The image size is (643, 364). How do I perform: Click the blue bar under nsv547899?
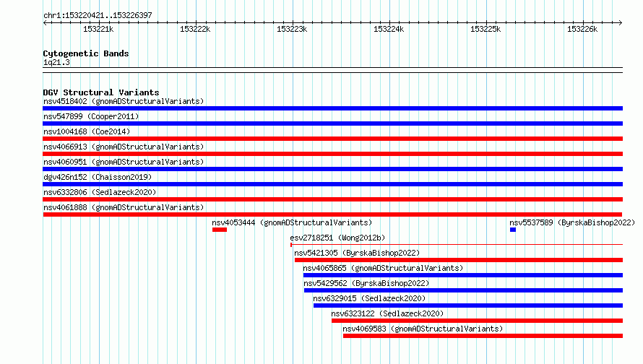point(332,123)
